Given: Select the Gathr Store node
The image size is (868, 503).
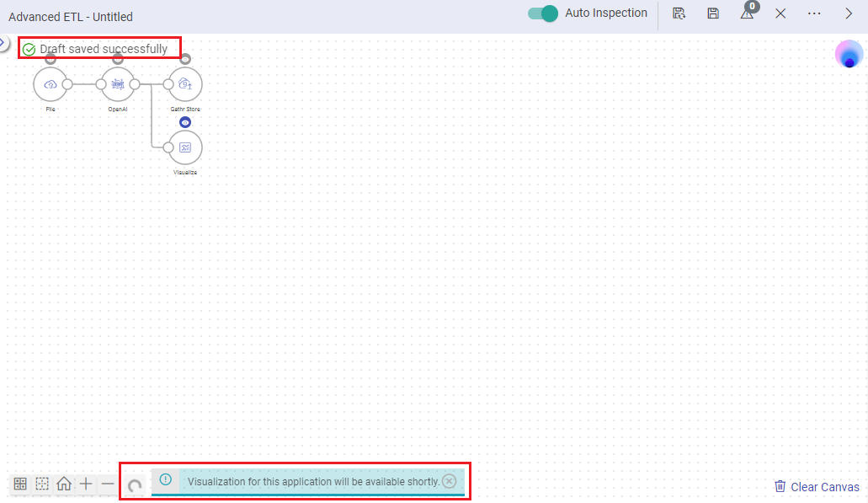Looking at the screenshot, I should pyautogui.click(x=185, y=84).
